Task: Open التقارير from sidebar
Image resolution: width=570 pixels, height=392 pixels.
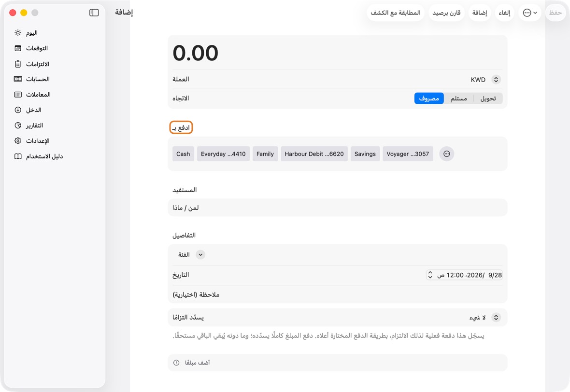Action: 34,126
